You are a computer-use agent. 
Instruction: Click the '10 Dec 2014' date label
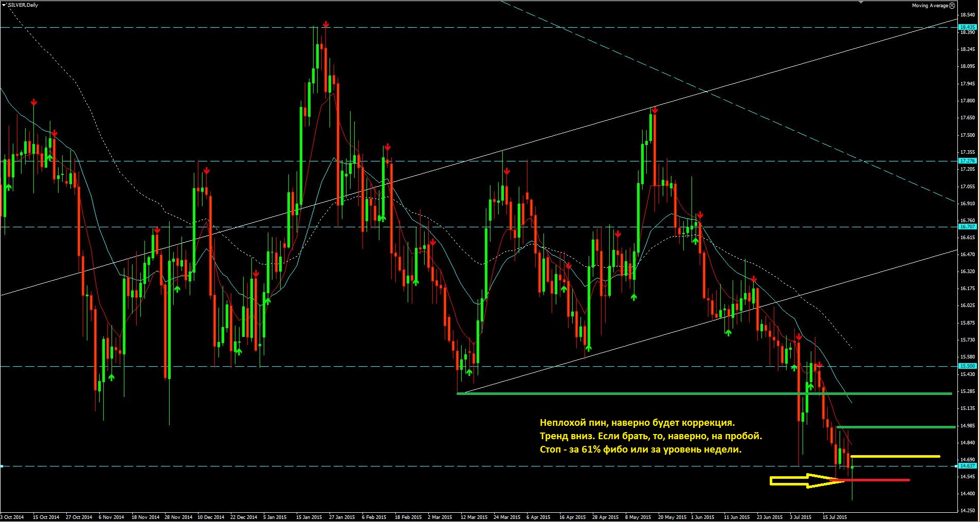pyautogui.click(x=211, y=517)
